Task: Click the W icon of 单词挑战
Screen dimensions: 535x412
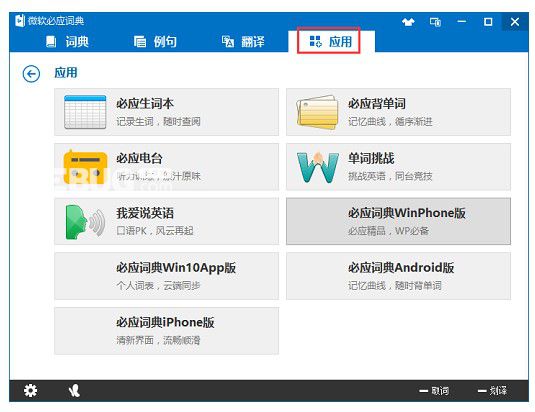Action: [x=318, y=167]
